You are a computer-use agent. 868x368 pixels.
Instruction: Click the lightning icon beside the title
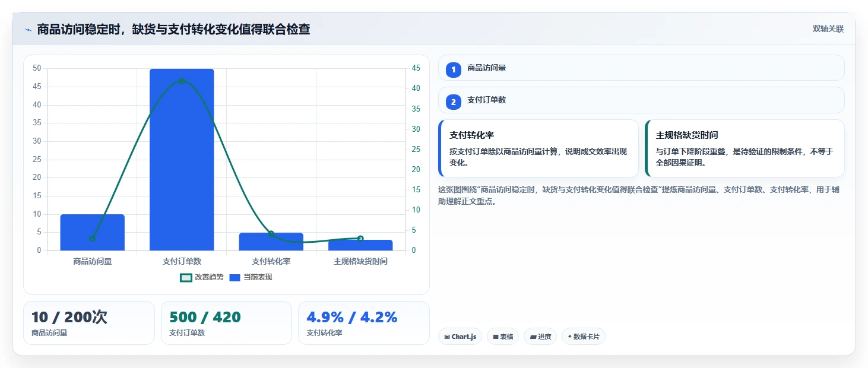28,30
